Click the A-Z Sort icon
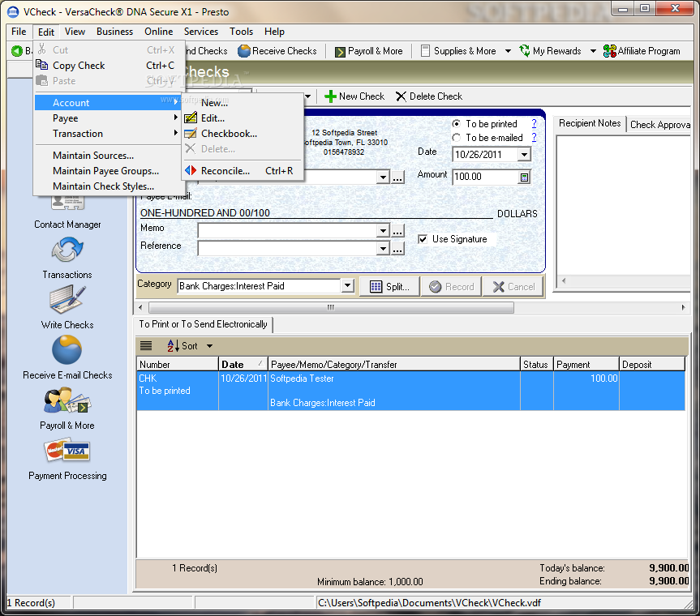This screenshot has height=616, width=700. point(174,346)
